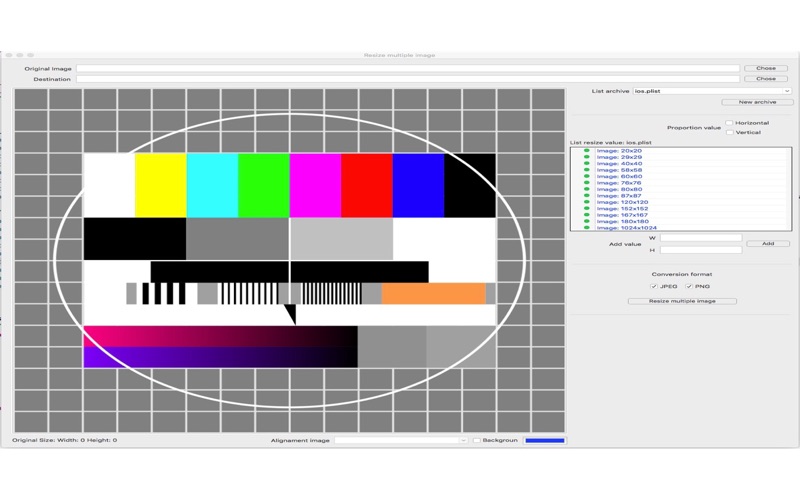
Task: Open the Alignament image dropdown
Action: pos(401,440)
